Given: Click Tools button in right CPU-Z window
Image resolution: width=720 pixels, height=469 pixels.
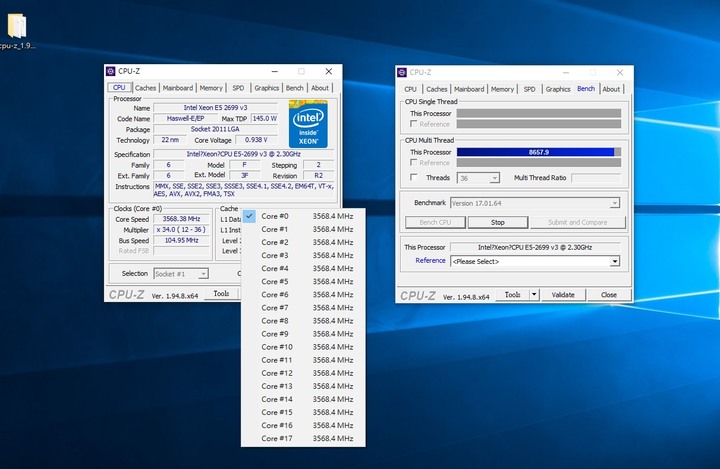Looking at the screenshot, I should 512,294.
